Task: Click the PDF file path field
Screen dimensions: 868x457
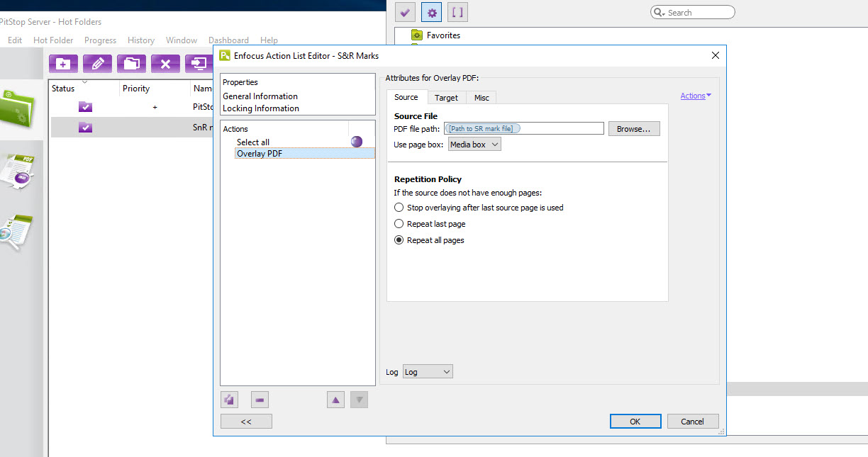Action: (524, 128)
